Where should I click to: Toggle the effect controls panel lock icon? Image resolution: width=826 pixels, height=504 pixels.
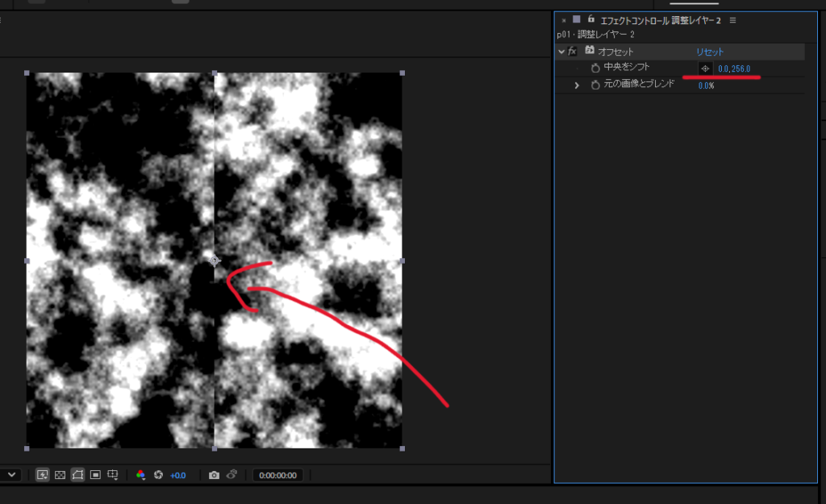(x=591, y=19)
